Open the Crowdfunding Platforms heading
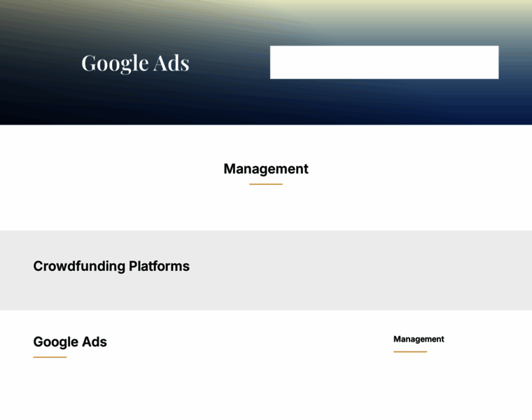 111,266
